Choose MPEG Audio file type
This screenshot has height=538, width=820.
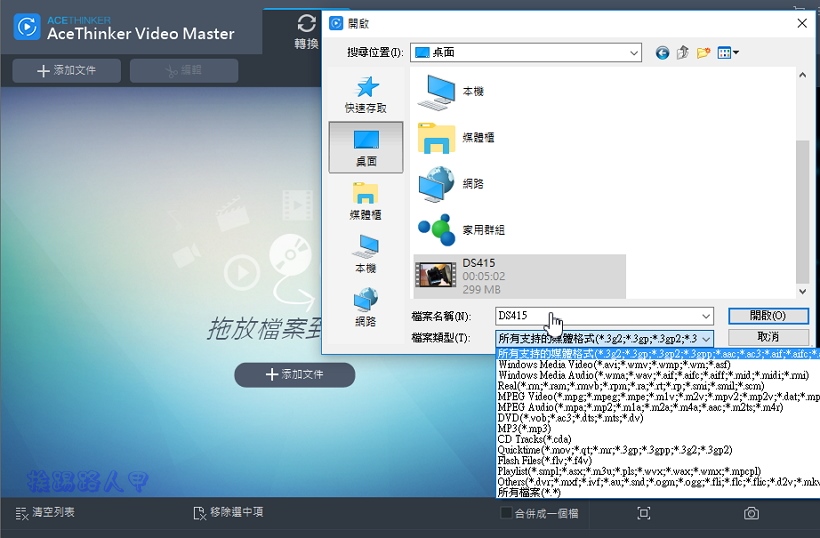pyautogui.click(x=658, y=407)
